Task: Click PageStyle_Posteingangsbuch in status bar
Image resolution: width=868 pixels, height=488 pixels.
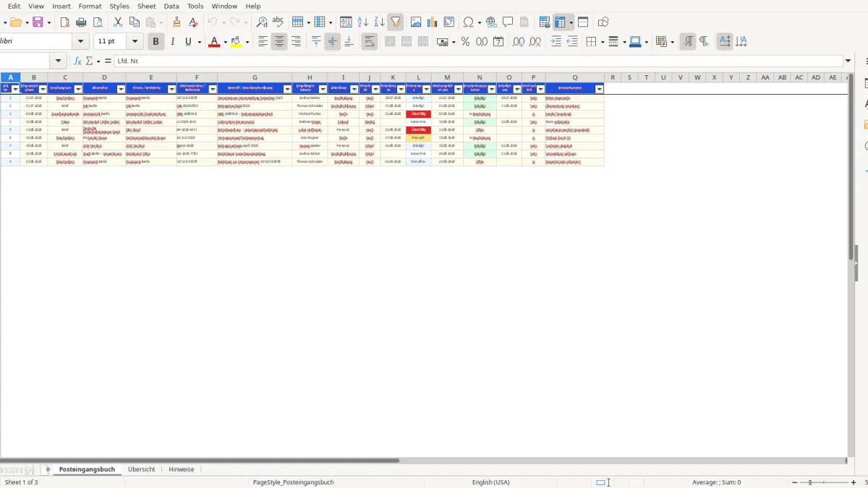Action: tap(293, 482)
